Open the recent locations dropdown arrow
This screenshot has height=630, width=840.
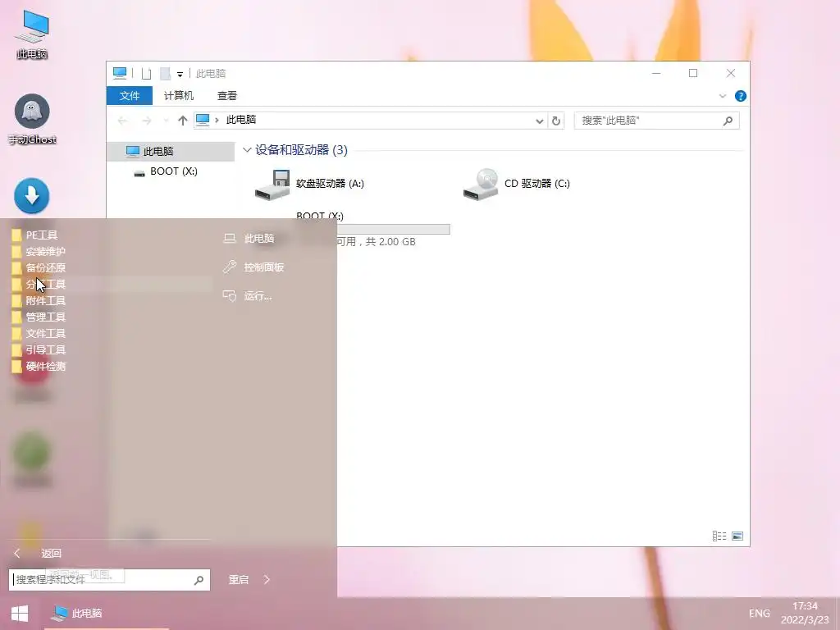pyautogui.click(x=166, y=121)
